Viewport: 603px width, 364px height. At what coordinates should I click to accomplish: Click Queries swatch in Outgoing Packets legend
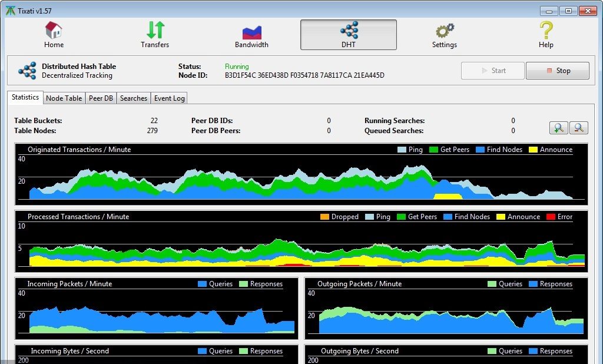(x=492, y=284)
